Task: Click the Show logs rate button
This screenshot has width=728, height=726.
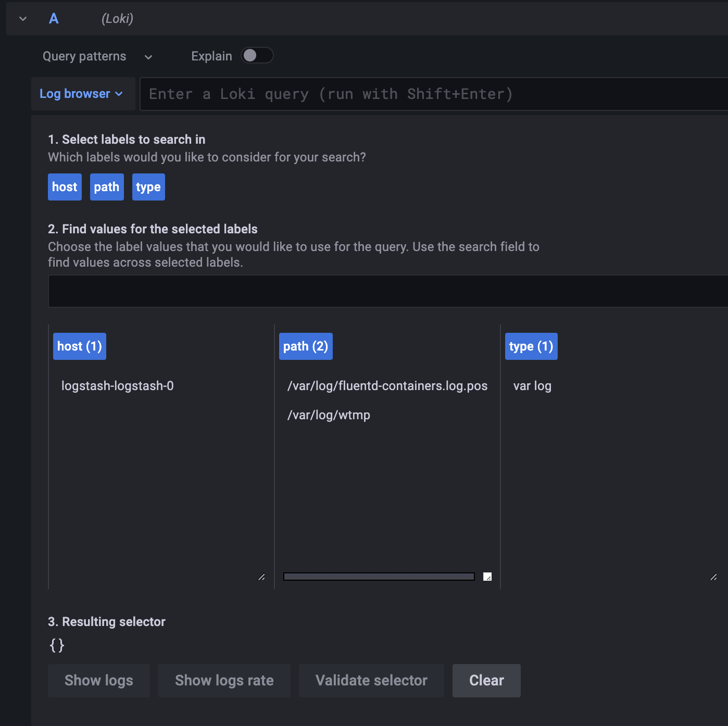Action: [224, 680]
